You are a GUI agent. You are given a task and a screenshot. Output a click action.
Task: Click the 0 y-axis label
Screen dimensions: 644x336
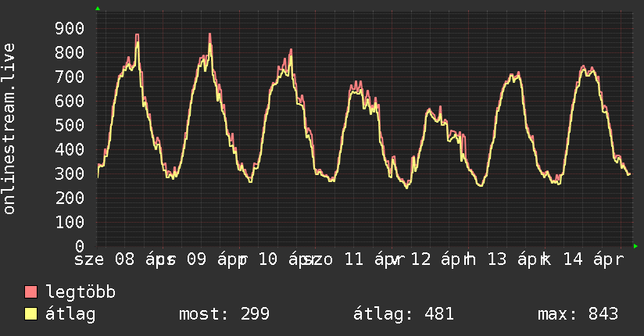point(80,246)
